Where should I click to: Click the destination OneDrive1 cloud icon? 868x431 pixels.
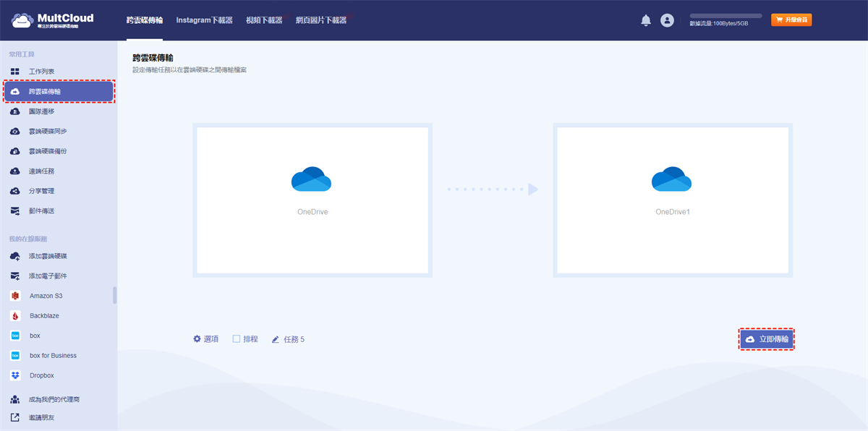[x=672, y=179]
